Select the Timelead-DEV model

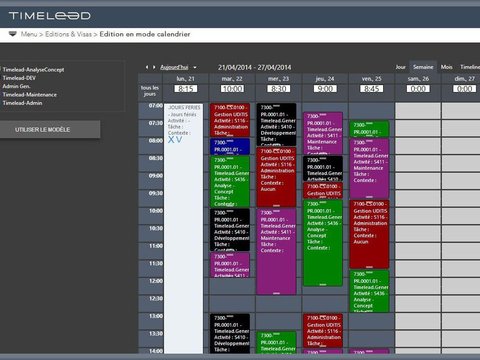point(19,78)
